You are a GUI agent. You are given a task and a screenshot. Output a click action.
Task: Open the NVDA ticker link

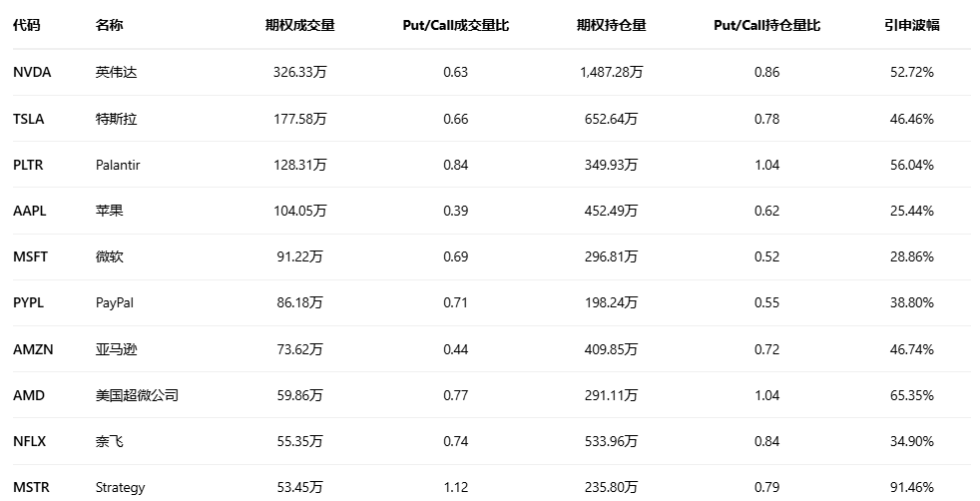(x=32, y=72)
